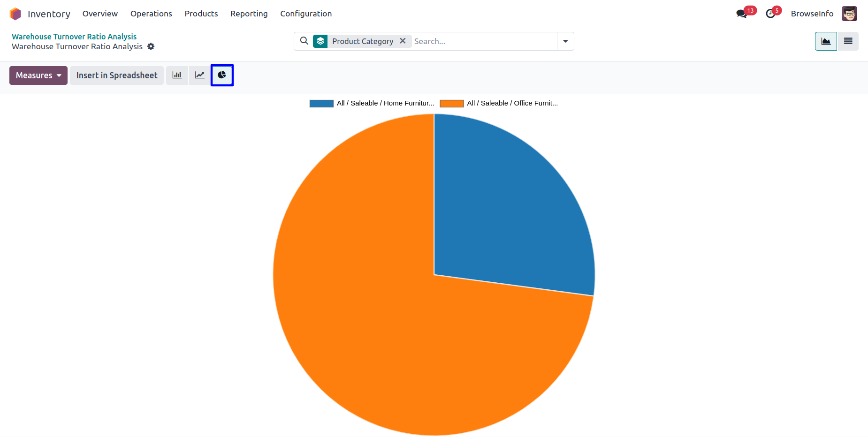Screen dimensions: 868x437
Task: Switch to list view
Action: (x=848, y=41)
